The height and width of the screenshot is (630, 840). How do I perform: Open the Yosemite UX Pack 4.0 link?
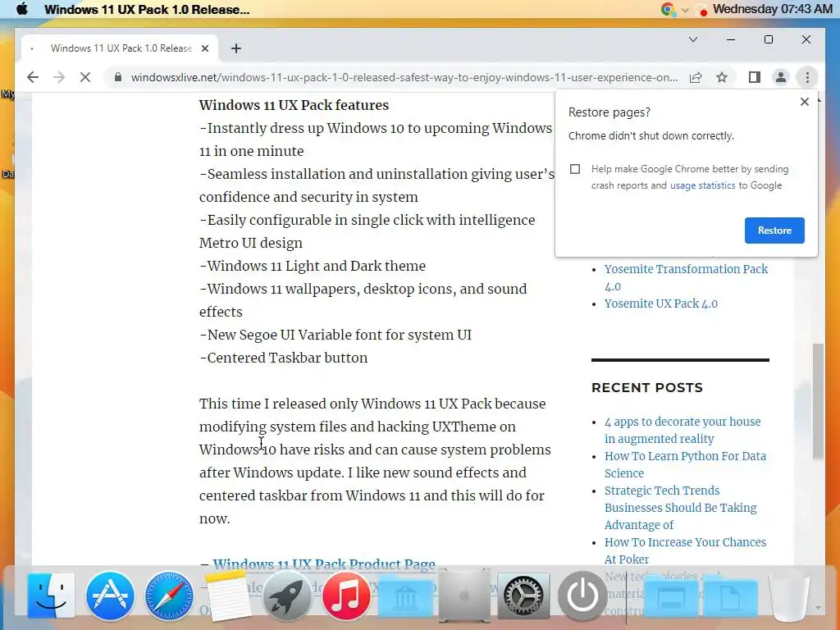tap(660, 304)
